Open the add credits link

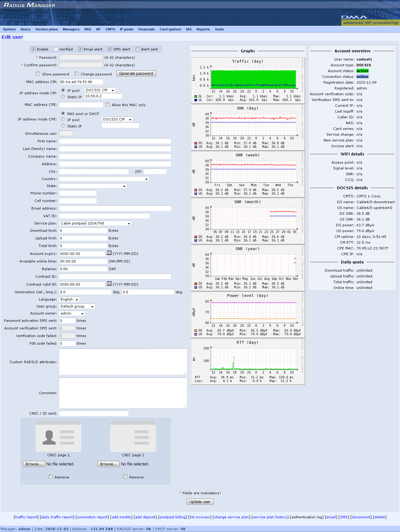tap(121, 517)
